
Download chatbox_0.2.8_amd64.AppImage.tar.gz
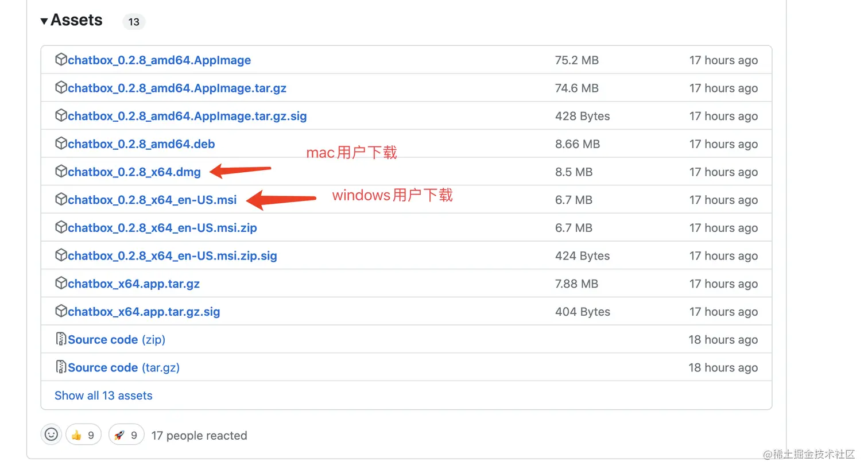point(177,88)
